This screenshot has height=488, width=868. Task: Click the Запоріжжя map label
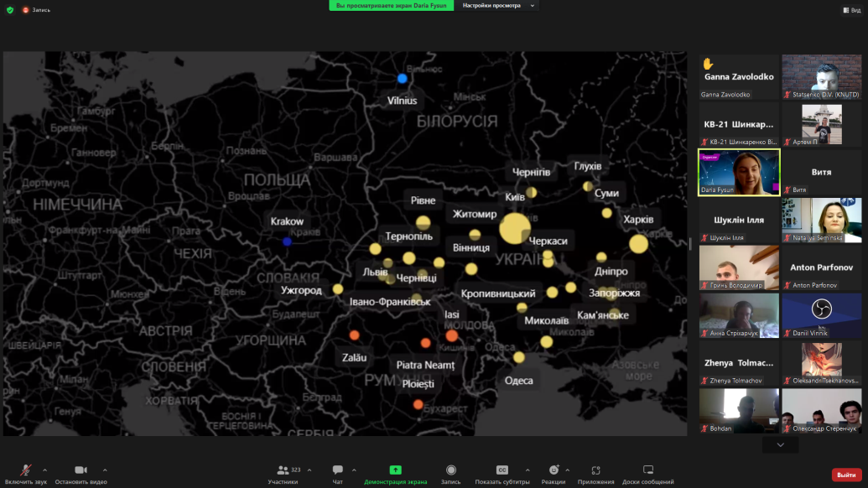point(614,293)
